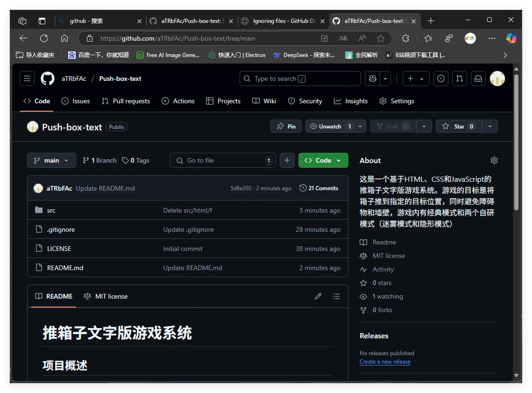Edit the README with the pencil icon

(x=318, y=296)
